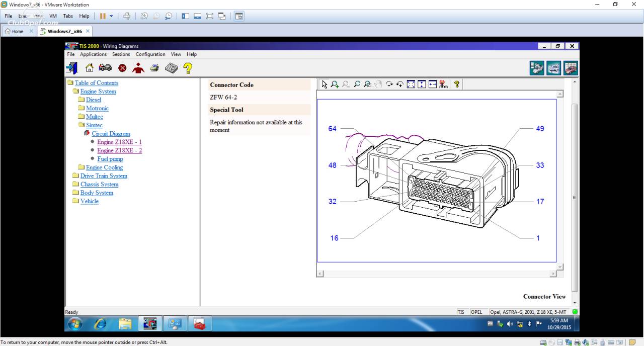This screenshot has width=644, height=346.
Task: Open Engine Z18XE - 2 diagram
Action: pos(120,150)
